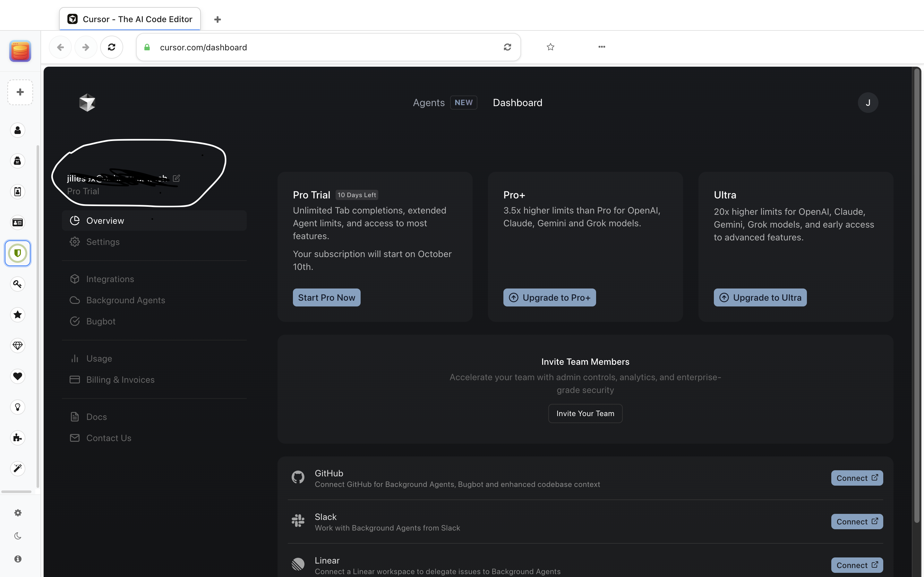Image resolution: width=924 pixels, height=577 pixels.
Task: Reload the page with toolbar refresh button
Action: [112, 47]
